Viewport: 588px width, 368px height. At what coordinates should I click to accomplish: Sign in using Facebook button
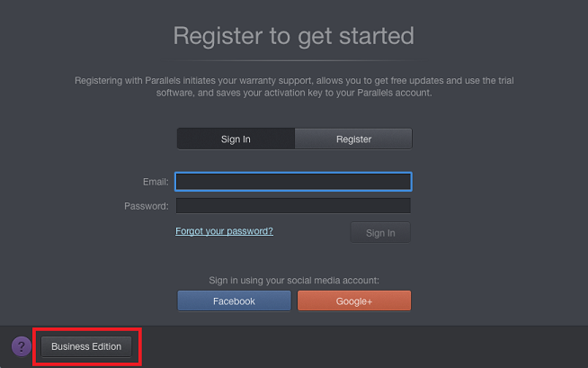(x=234, y=301)
